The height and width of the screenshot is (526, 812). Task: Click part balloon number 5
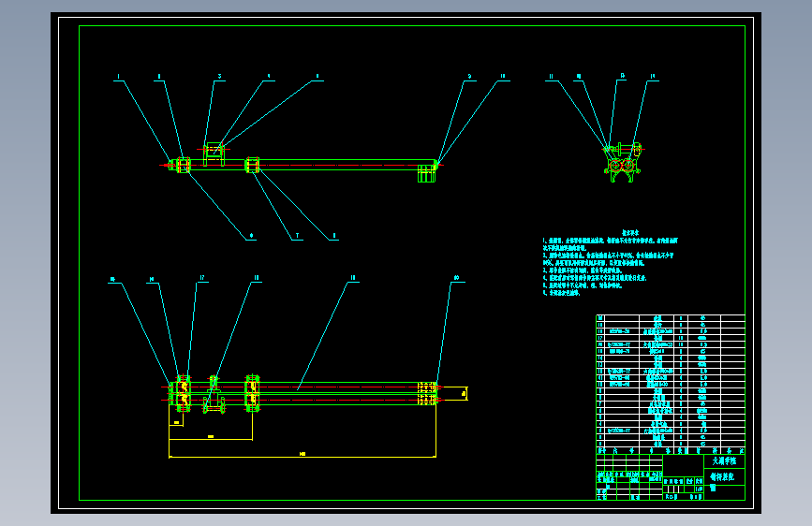[x=317, y=76]
